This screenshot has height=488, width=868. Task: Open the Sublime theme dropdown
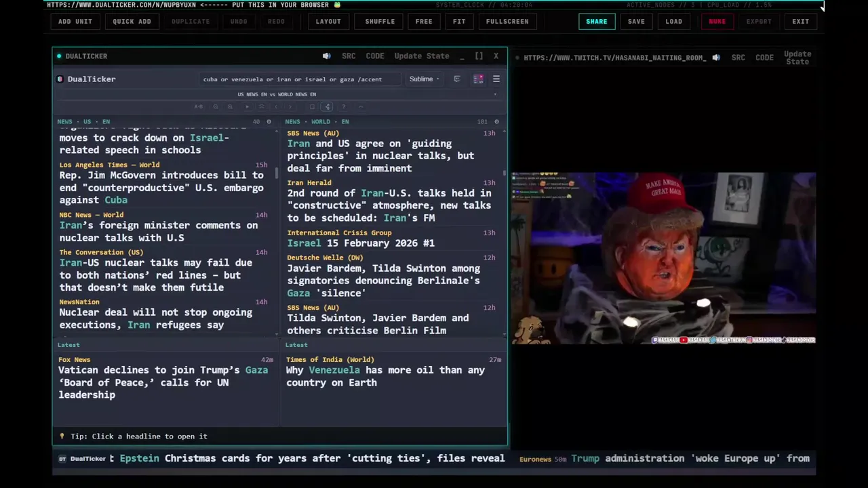(424, 79)
